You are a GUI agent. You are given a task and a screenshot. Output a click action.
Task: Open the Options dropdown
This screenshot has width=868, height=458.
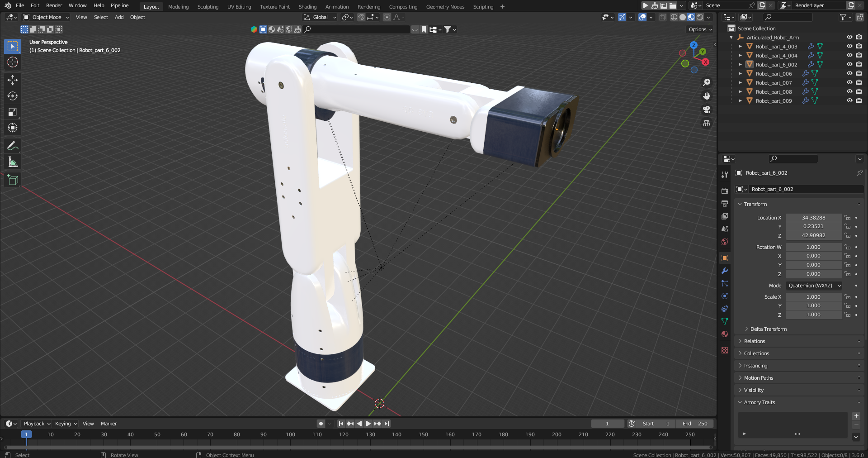(x=700, y=29)
